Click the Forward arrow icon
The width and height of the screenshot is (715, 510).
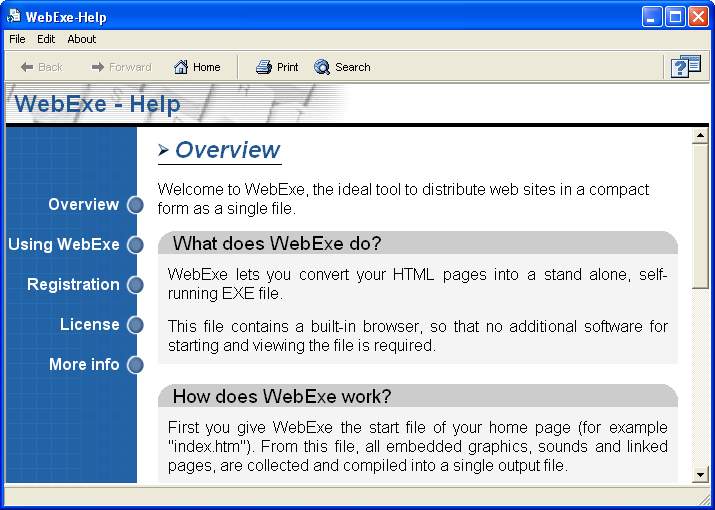point(98,67)
